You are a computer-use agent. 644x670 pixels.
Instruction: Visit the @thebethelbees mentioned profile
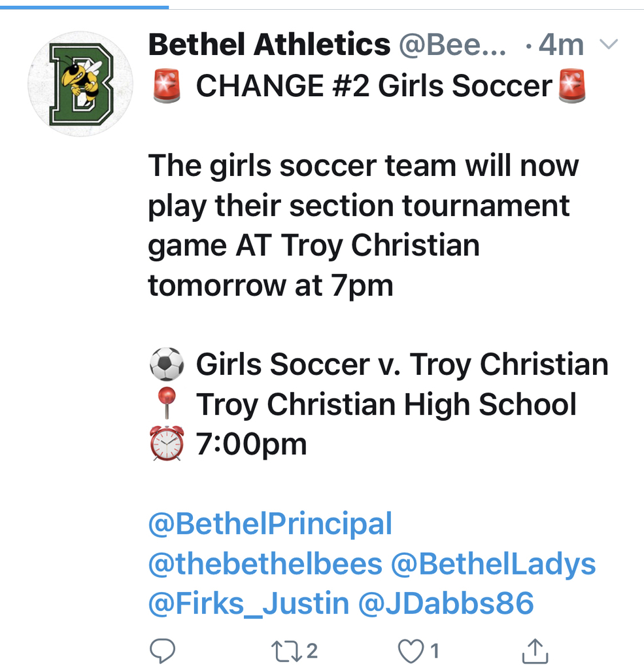click(x=265, y=563)
